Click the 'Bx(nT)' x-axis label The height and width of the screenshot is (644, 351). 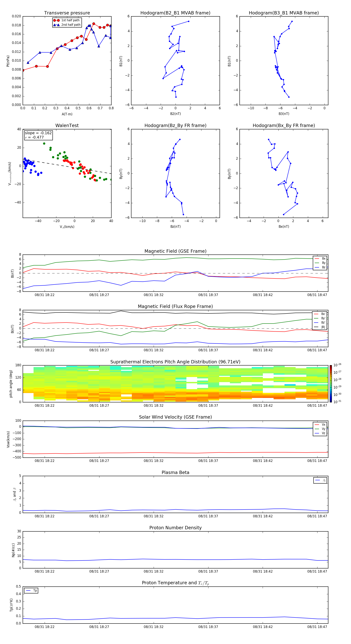click(284, 227)
